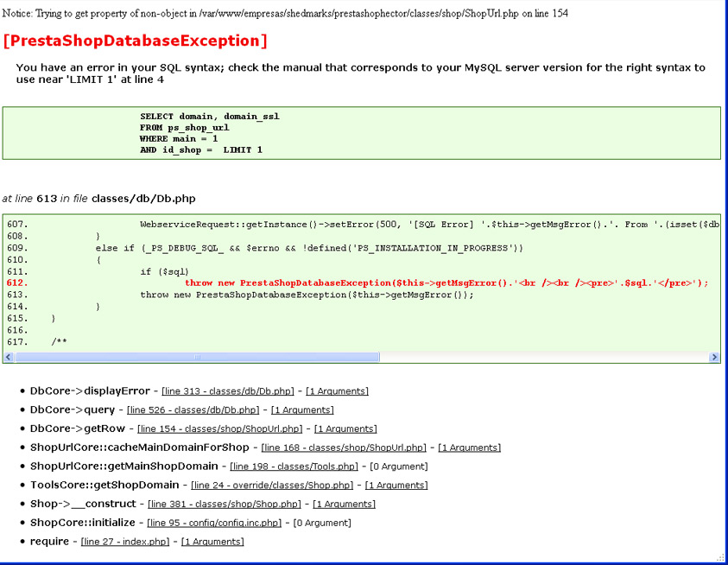Click the horizontal scrollbar thumb in code box
The height and width of the screenshot is (565, 728).
[197, 357]
